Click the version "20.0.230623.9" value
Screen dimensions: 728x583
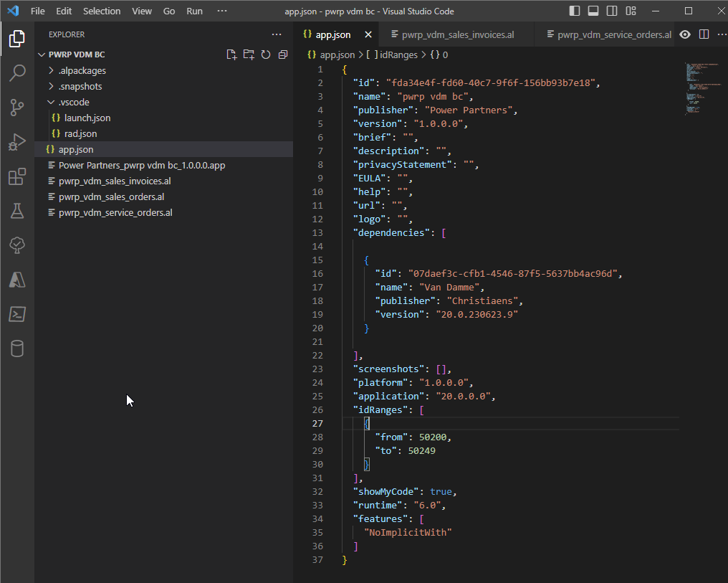[x=476, y=315]
